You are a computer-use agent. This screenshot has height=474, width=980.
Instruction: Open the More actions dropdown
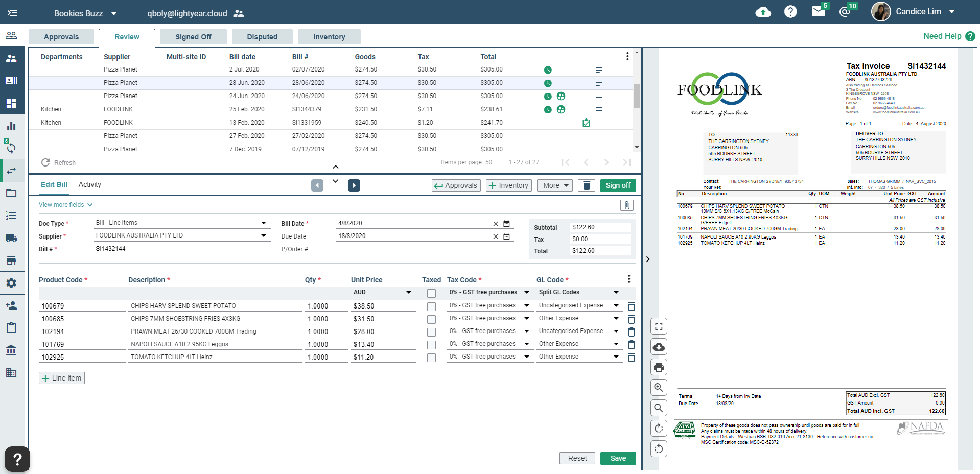[554, 185]
